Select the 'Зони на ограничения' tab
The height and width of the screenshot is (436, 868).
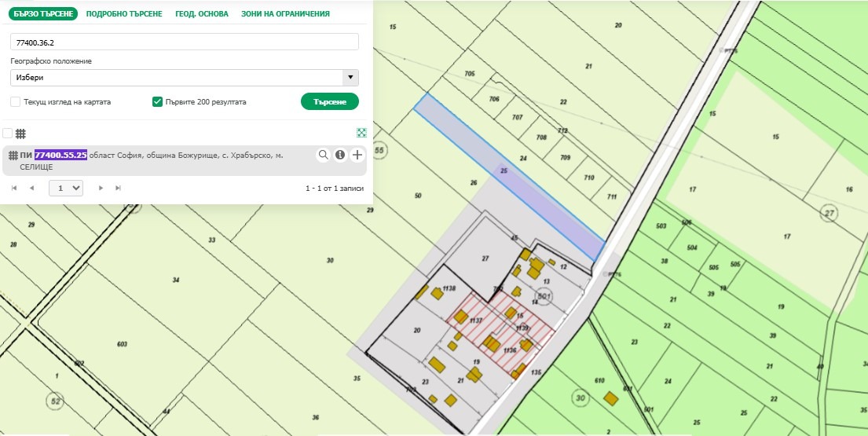(285, 14)
